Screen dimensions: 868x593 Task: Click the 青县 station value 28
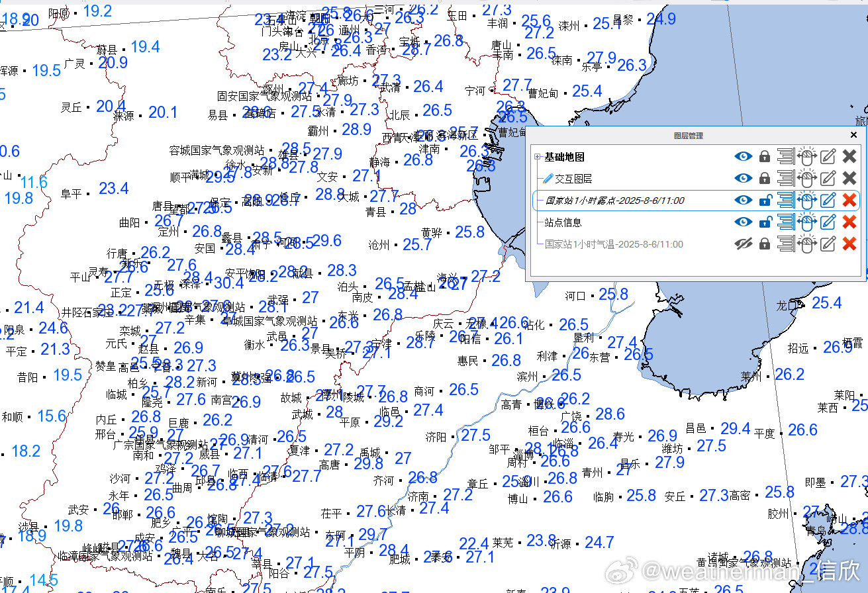coord(409,209)
